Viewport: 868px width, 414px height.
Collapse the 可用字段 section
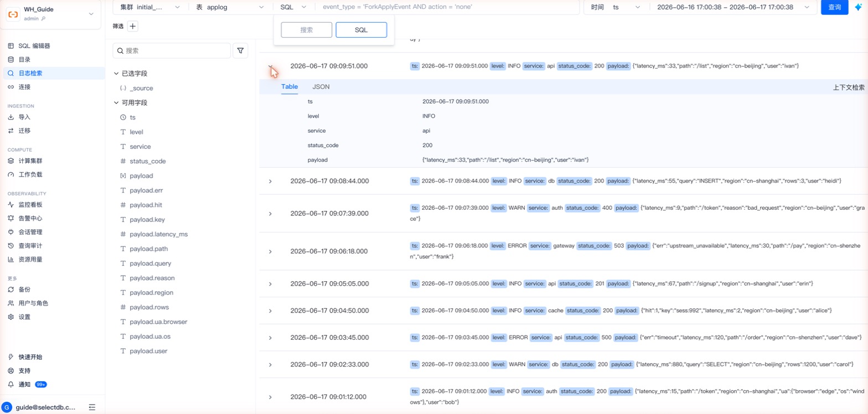pyautogui.click(x=116, y=103)
